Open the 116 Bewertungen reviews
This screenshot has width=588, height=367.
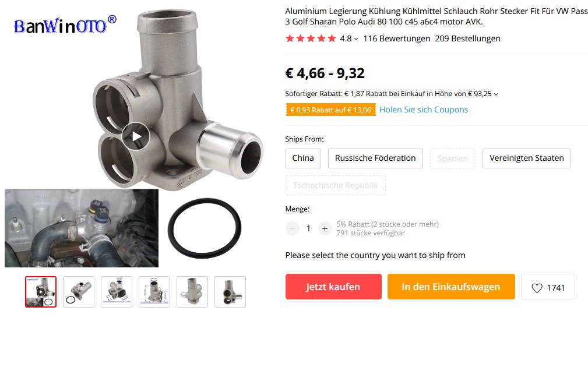coord(396,38)
